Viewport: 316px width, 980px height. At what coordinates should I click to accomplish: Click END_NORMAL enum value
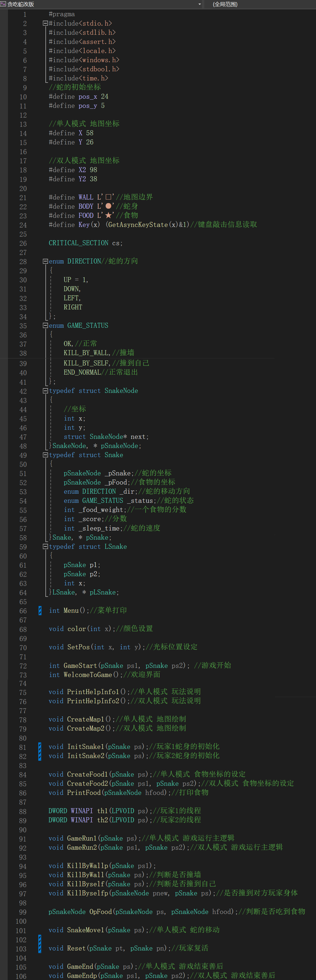tap(82, 373)
